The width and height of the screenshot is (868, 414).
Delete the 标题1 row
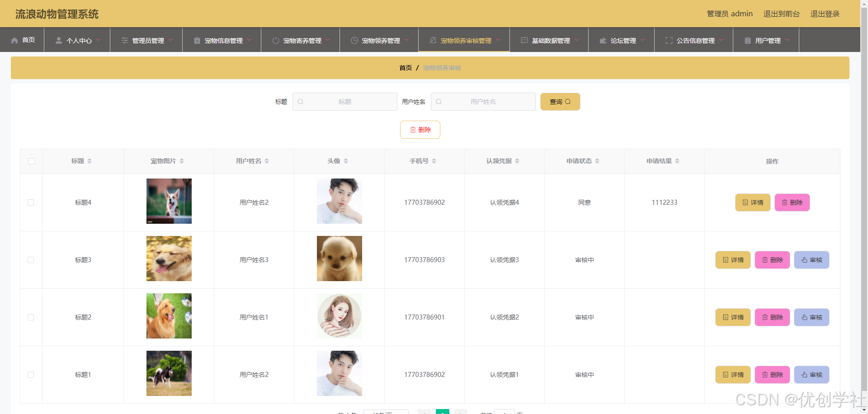coord(772,375)
